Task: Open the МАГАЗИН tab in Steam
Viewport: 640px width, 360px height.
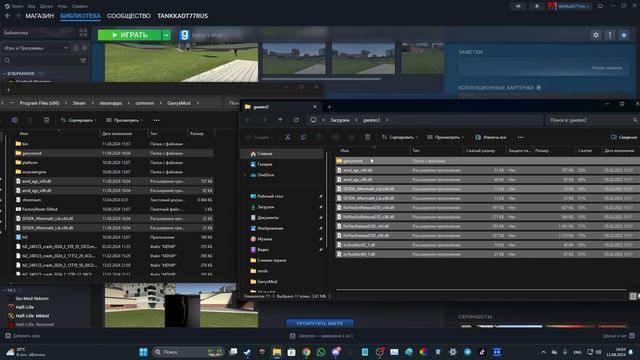Action: pyautogui.click(x=39, y=16)
